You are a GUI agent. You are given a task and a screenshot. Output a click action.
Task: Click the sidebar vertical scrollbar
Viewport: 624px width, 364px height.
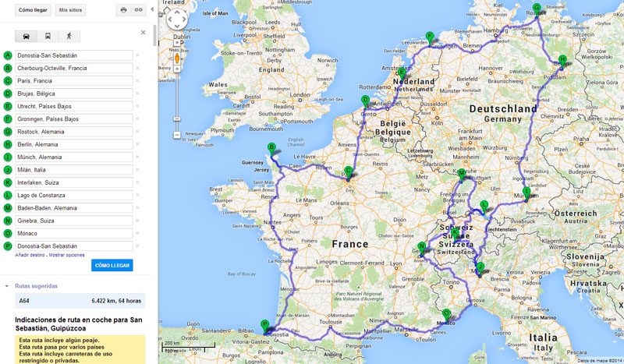point(154,36)
